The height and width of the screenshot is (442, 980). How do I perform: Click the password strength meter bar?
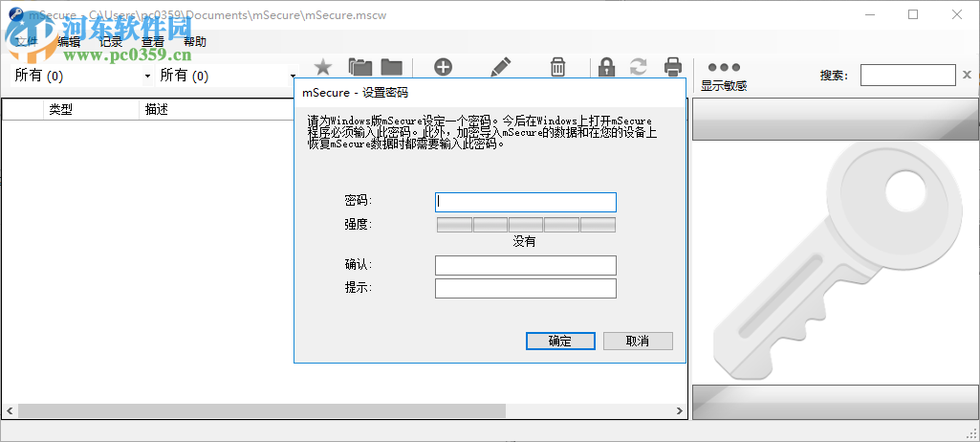pyautogui.click(x=526, y=225)
